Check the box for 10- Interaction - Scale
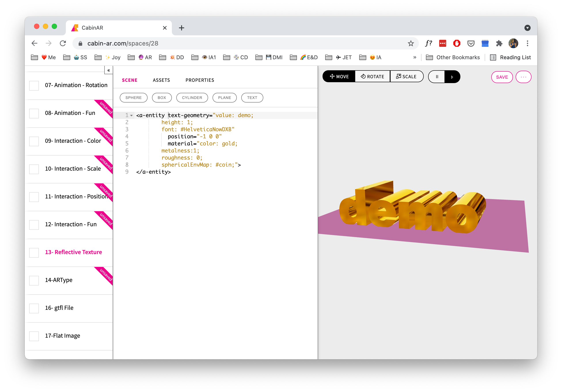The width and height of the screenshot is (562, 392). [34, 169]
